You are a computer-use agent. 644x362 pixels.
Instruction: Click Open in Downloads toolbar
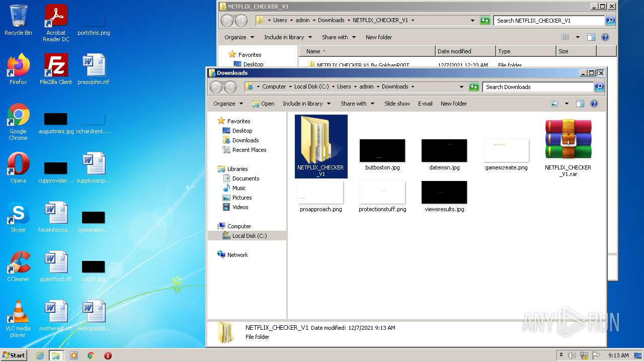(263, 104)
